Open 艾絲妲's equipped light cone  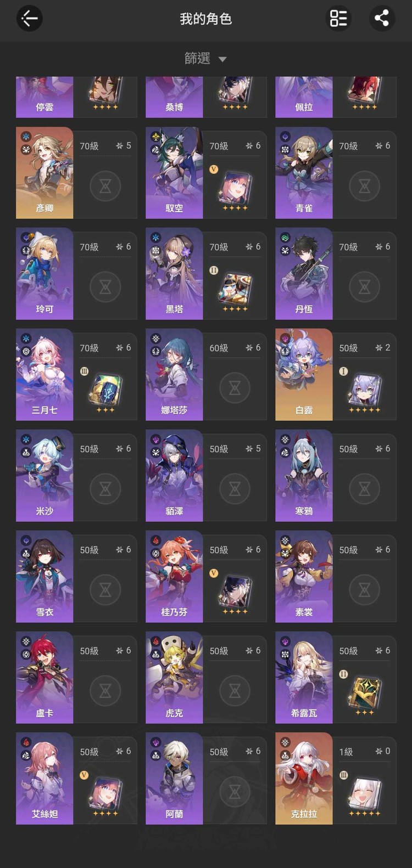105,795
